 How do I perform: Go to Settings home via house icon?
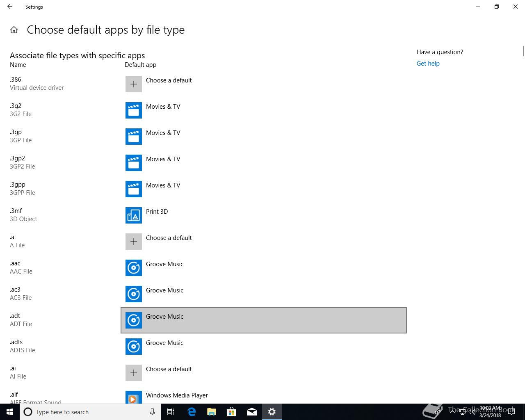(14, 30)
